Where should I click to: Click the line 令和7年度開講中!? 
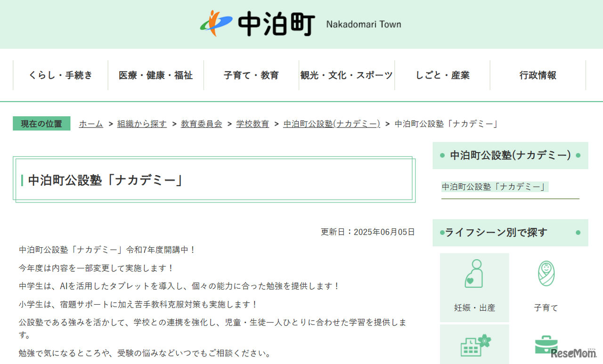pyautogui.click(x=107, y=250)
